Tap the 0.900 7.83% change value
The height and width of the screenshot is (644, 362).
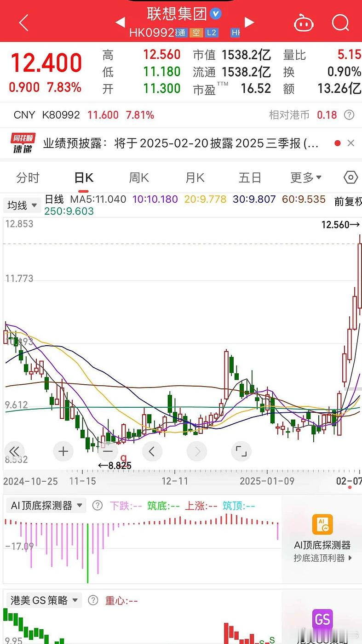pos(45,87)
